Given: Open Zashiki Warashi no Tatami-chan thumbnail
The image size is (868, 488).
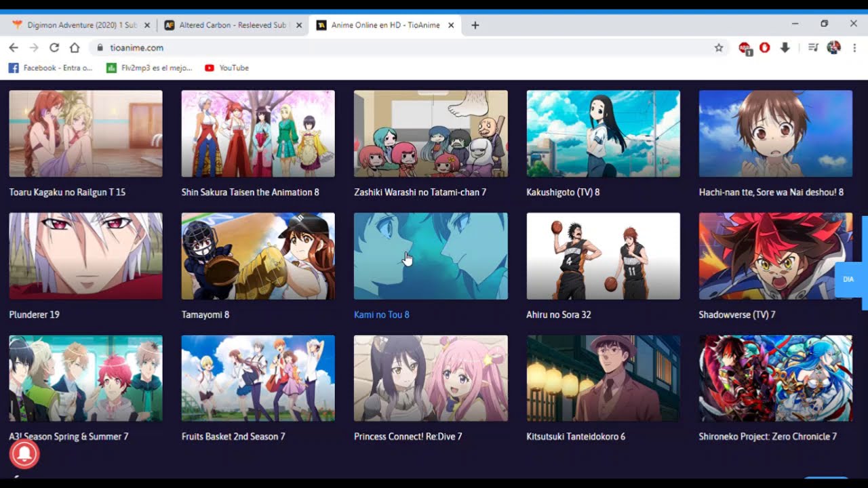Looking at the screenshot, I should coord(431,134).
